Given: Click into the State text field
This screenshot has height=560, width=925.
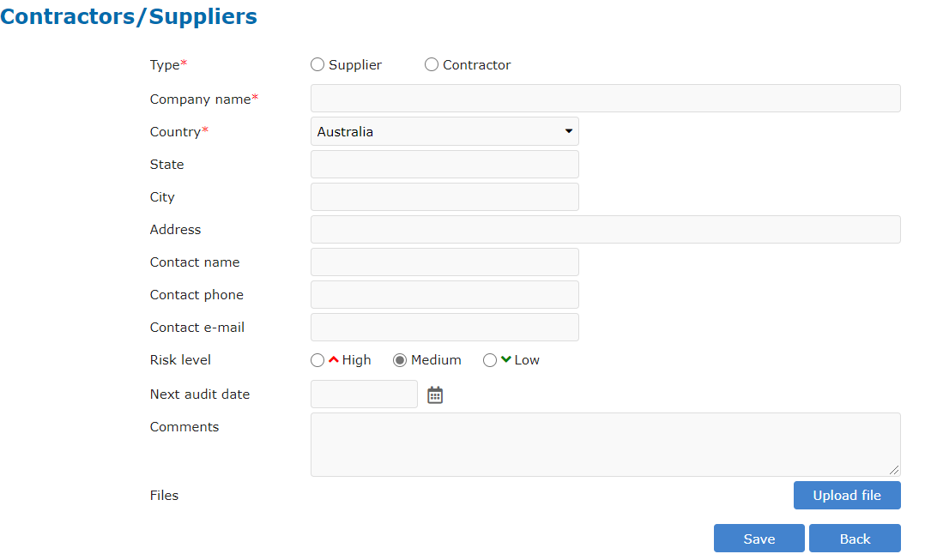Looking at the screenshot, I should pos(444,164).
